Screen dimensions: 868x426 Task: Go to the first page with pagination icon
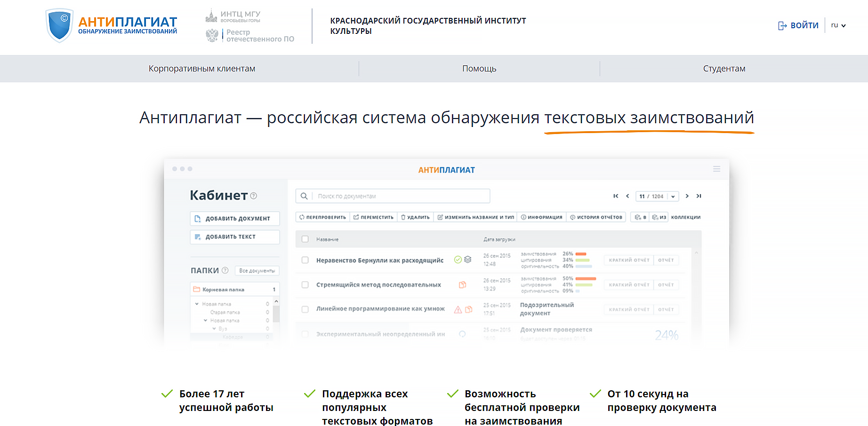[x=616, y=196]
